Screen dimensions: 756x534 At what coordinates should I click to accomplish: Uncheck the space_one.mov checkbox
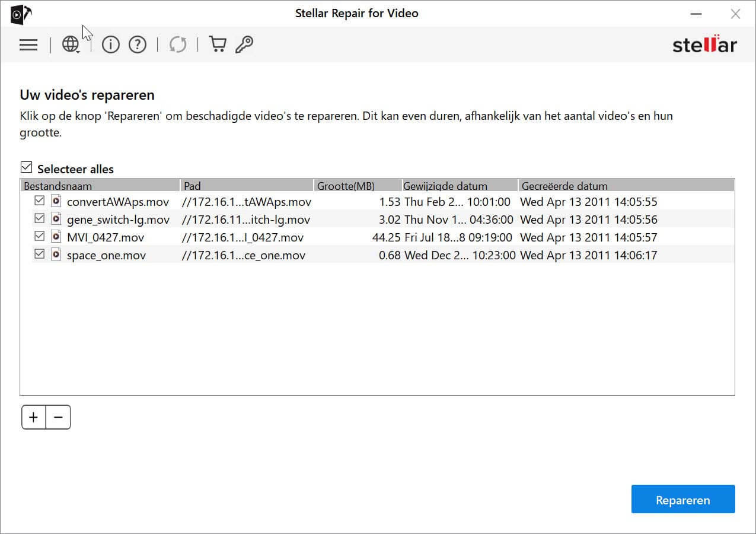[x=40, y=254]
